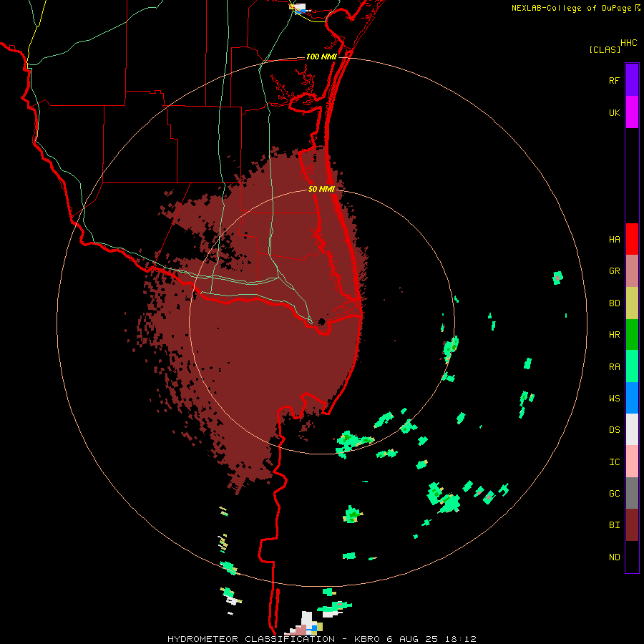Click the NEXLAB-College of DuPage credit text
The height and width of the screenshot is (644, 644).
(x=571, y=8)
